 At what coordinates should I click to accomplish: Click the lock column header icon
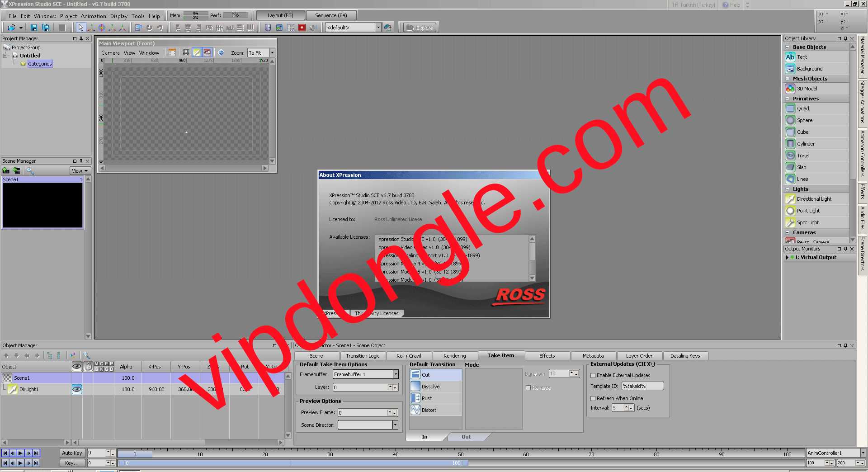click(x=89, y=366)
